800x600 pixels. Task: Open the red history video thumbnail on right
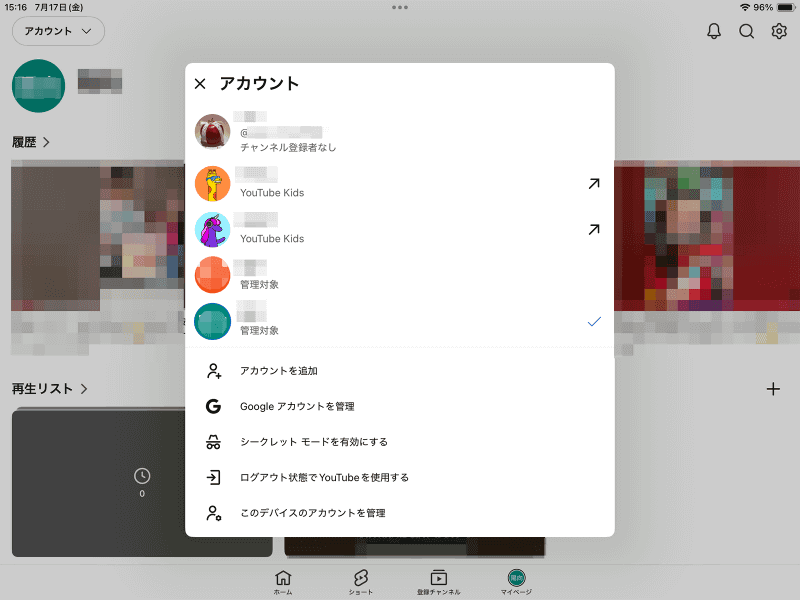[x=707, y=235]
